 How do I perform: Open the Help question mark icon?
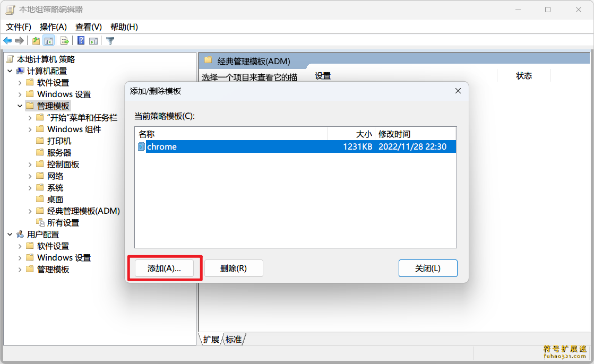pos(81,40)
